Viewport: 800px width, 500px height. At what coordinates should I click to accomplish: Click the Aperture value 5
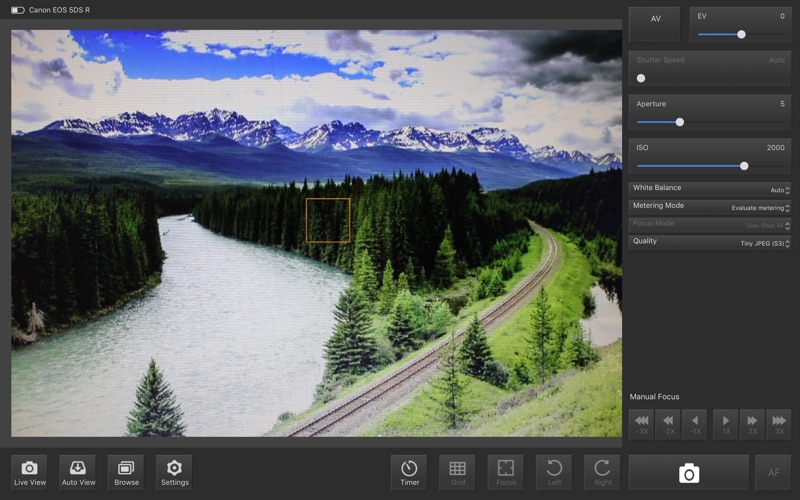(782, 104)
